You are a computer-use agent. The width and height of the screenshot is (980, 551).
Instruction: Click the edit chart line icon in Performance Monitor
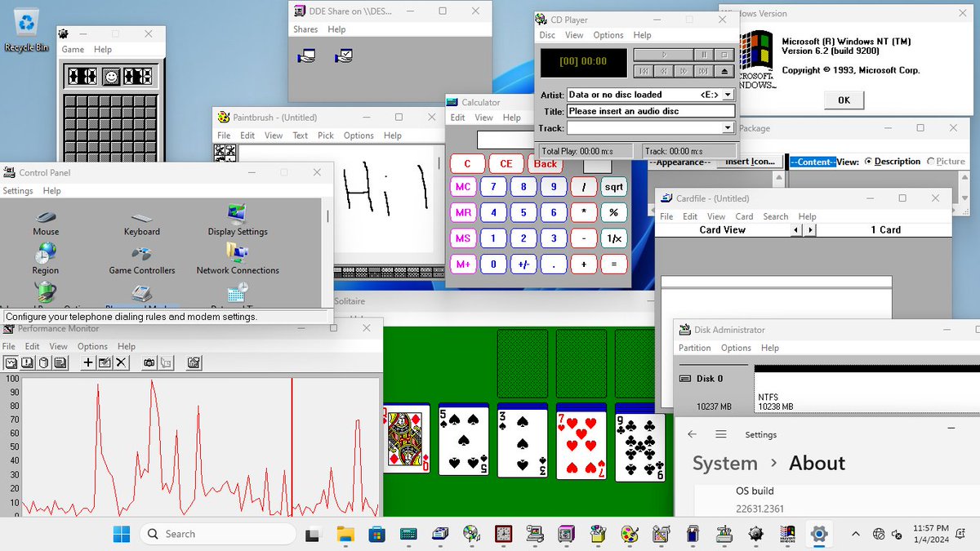pyautogui.click(x=105, y=362)
